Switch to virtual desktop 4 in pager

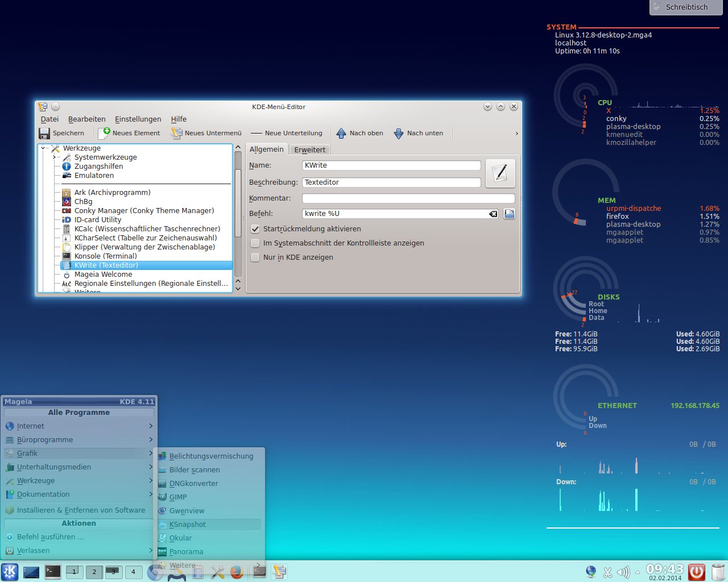coord(134,572)
